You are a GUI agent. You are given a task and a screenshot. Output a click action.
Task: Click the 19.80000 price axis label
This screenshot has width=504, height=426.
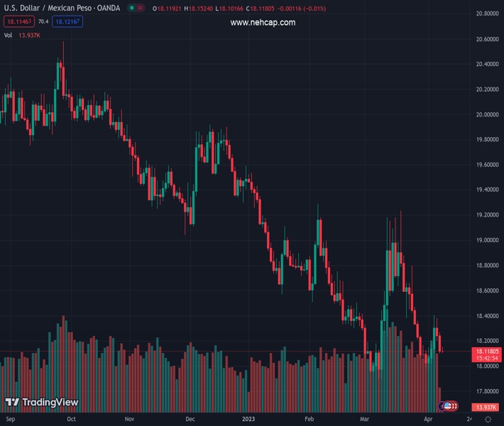[x=487, y=140]
